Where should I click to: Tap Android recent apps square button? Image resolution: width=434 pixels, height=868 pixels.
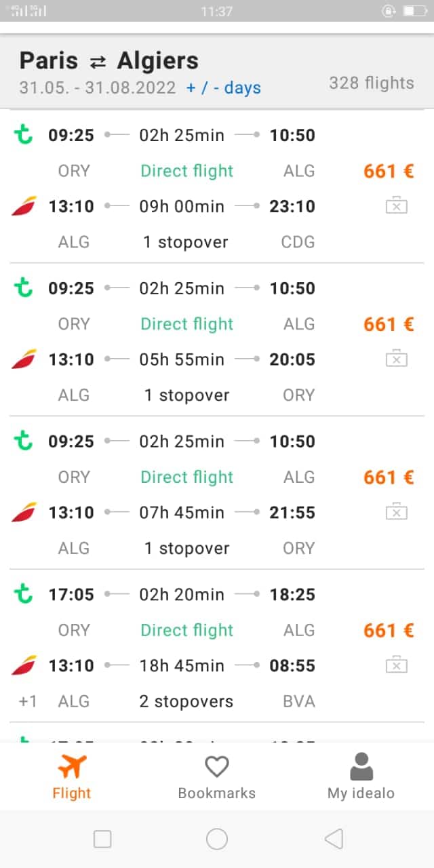(x=102, y=839)
